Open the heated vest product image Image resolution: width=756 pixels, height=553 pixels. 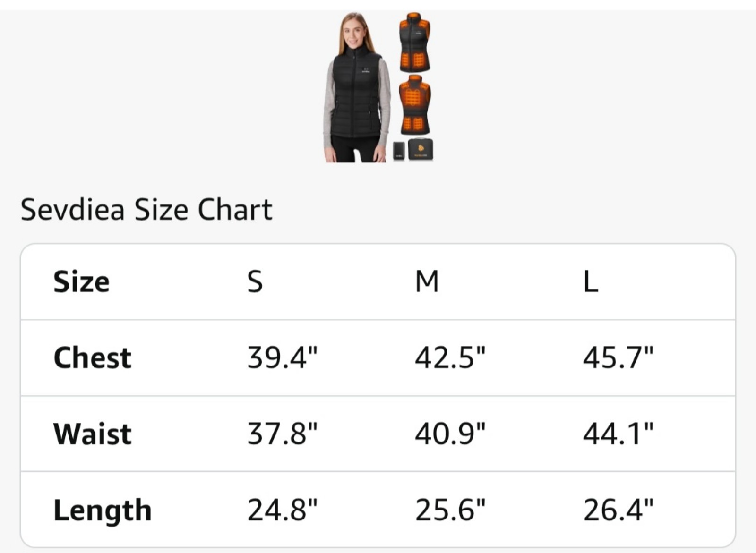click(378, 87)
